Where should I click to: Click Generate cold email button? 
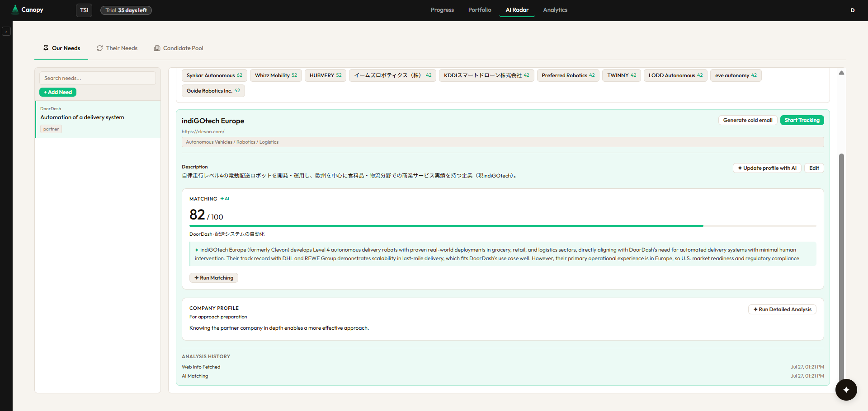[x=748, y=120]
